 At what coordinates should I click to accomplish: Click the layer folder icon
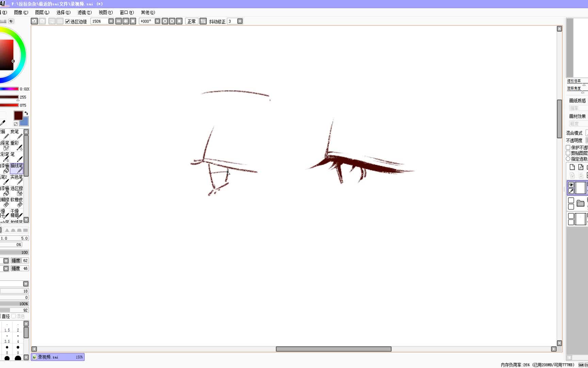coord(581,203)
